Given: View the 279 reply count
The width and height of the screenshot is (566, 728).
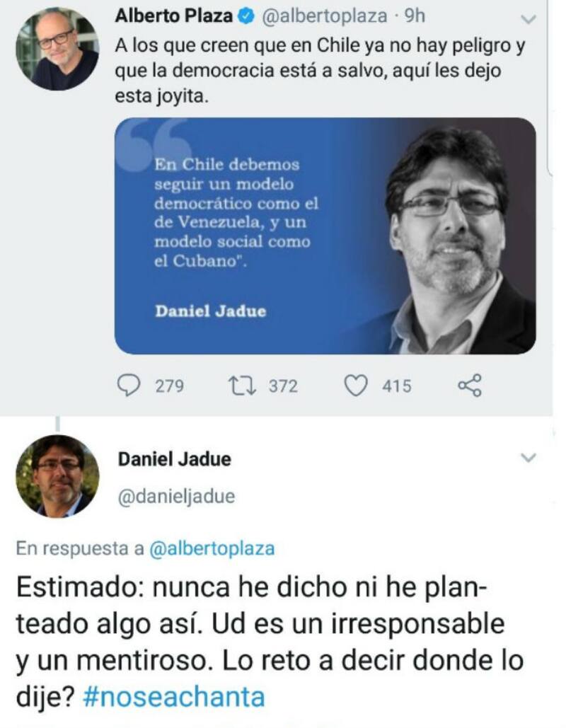Looking at the screenshot, I should click(170, 386).
